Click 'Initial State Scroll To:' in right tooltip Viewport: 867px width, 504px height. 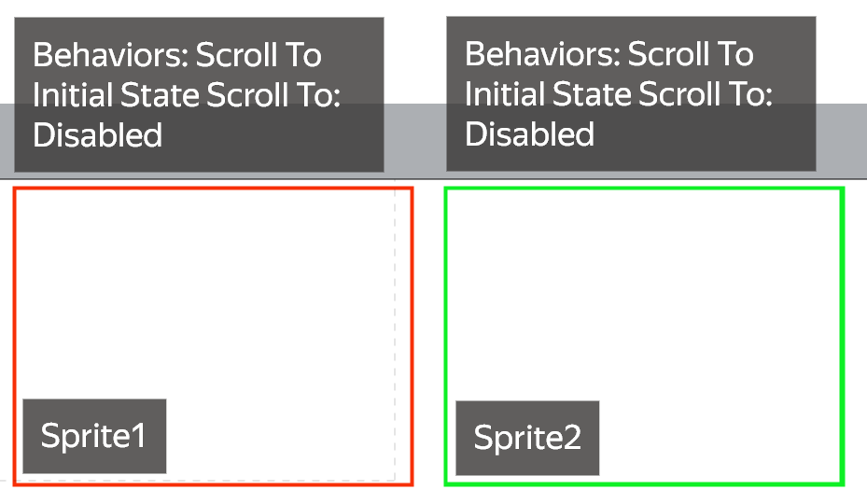618,93
